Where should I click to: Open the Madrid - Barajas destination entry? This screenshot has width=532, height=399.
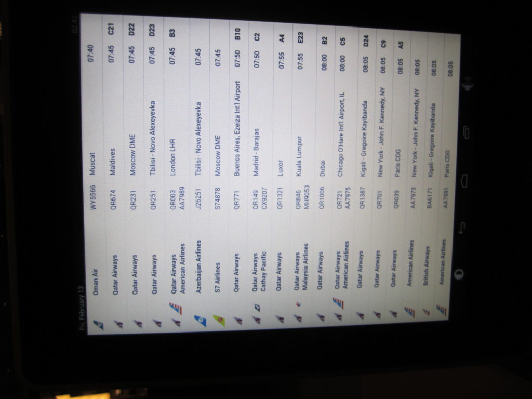256,152
